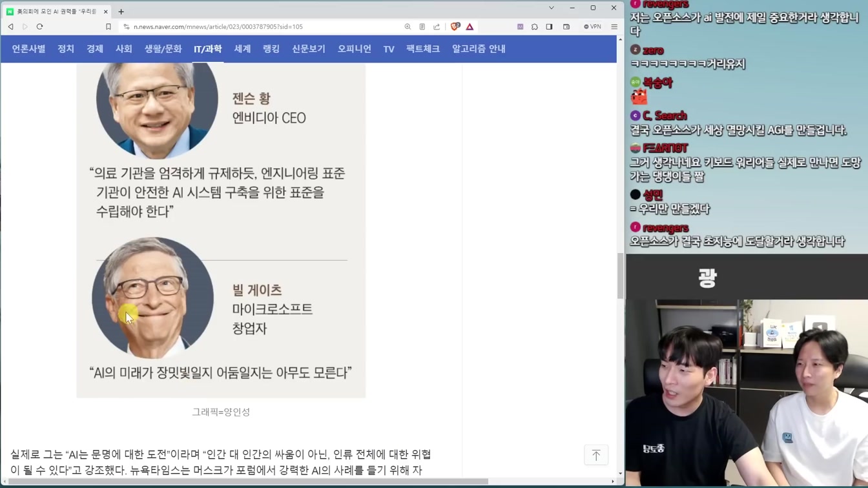Click the scrollbar up arrow

(621, 39)
